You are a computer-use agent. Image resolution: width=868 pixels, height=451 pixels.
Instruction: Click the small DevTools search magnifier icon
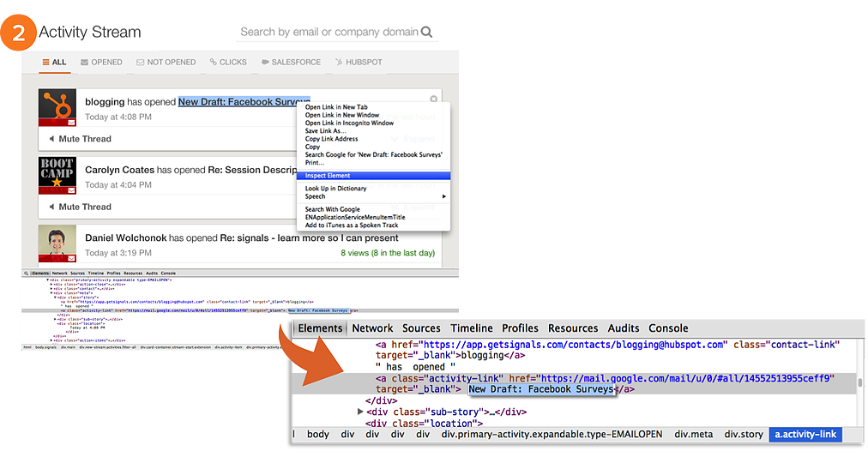(26, 274)
